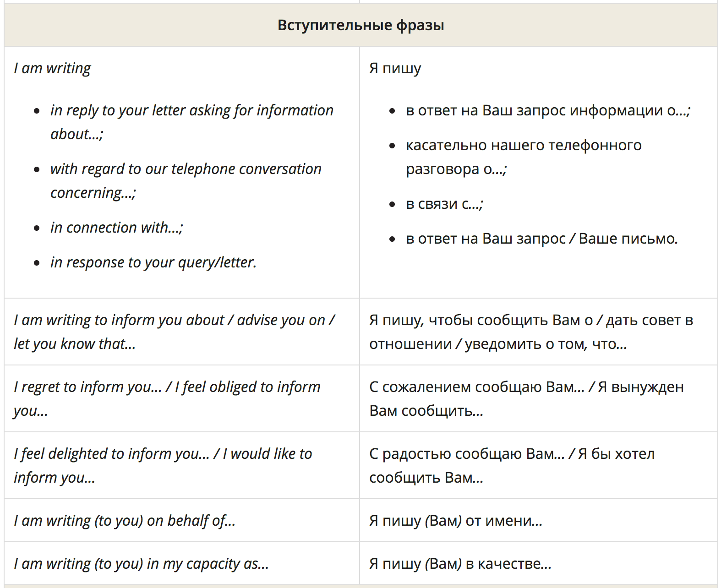The width and height of the screenshot is (721, 588).
Task: Click "with regard to our telephone conversation" bullet
Action: pyautogui.click(x=186, y=169)
